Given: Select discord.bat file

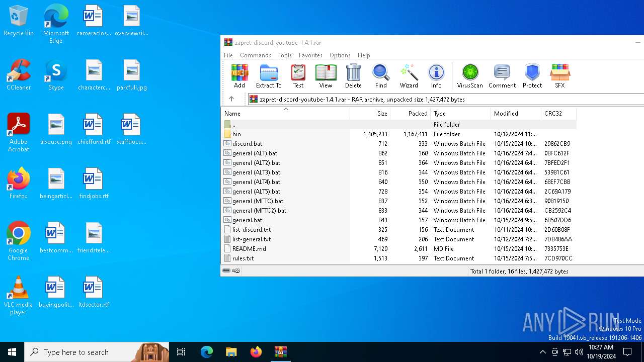Looking at the screenshot, I should pos(398,144).
